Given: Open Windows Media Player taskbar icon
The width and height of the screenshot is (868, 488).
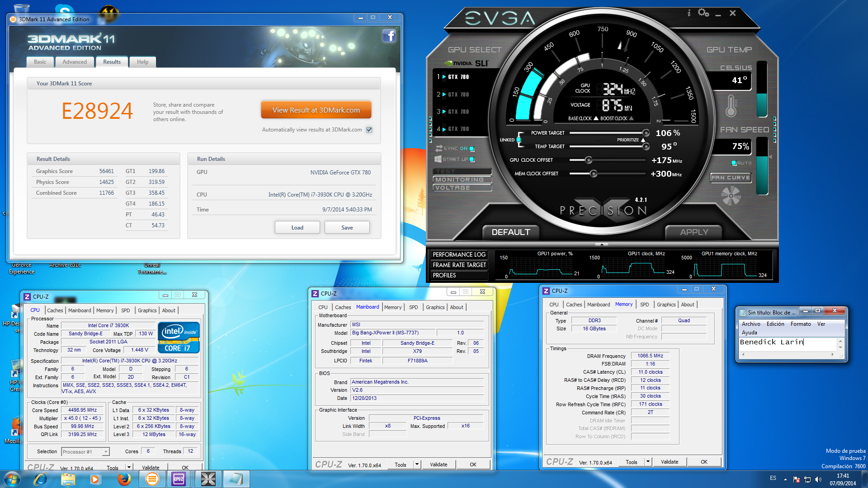Looking at the screenshot, I should point(95,479).
